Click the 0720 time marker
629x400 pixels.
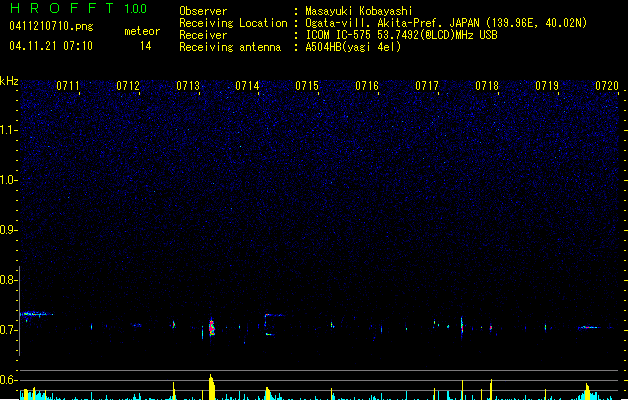click(607, 86)
